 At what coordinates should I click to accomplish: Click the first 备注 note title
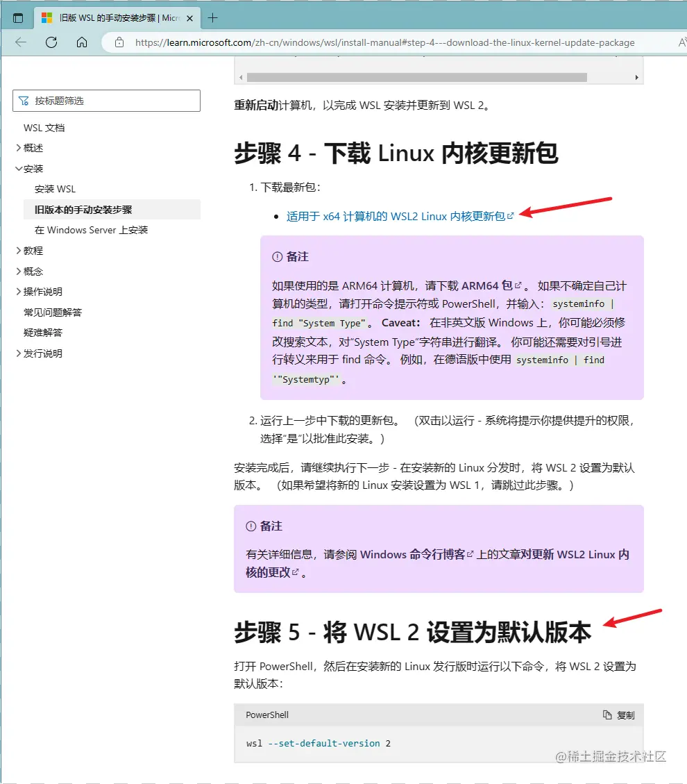(x=297, y=256)
